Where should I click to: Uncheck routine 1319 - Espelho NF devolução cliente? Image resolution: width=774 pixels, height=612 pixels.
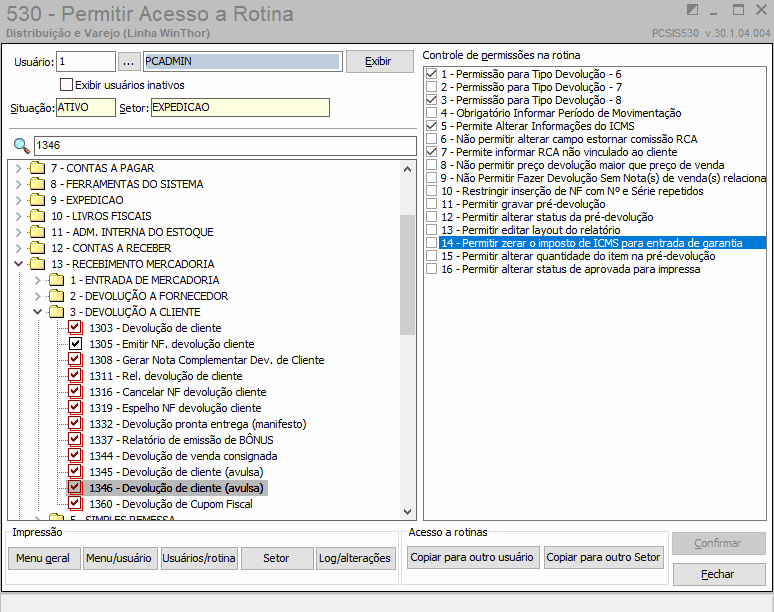[75, 408]
